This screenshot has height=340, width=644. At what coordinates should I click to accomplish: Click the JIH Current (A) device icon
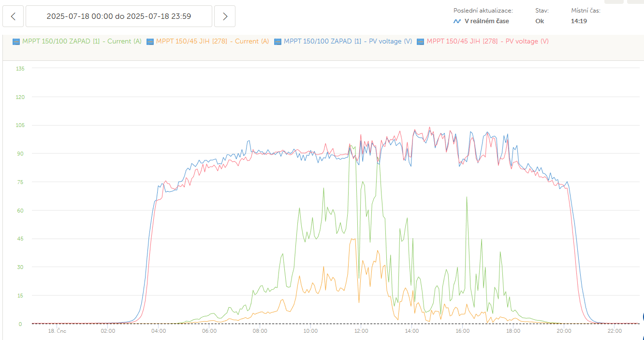click(150, 42)
